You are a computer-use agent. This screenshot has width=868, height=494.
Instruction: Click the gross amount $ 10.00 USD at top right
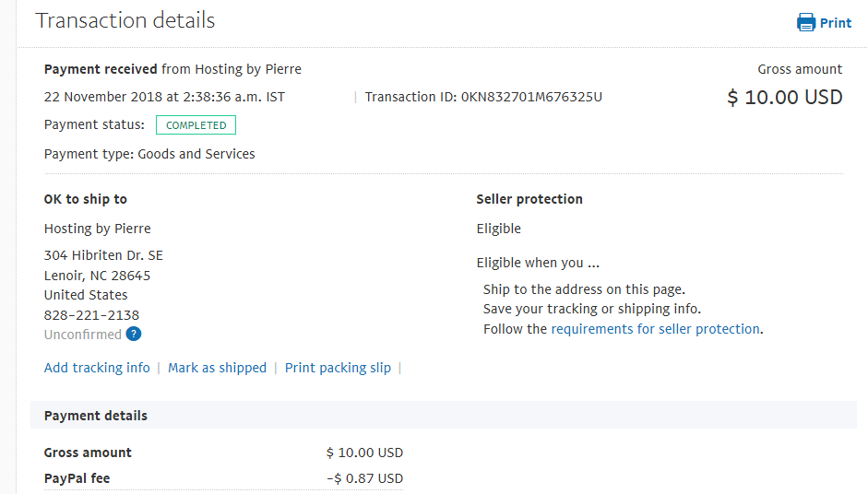click(784, 98)
